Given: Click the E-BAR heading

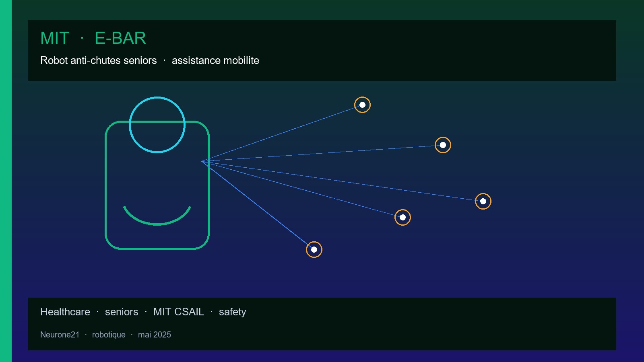Looking at the screenshot, I should click(x=120, y=38).
